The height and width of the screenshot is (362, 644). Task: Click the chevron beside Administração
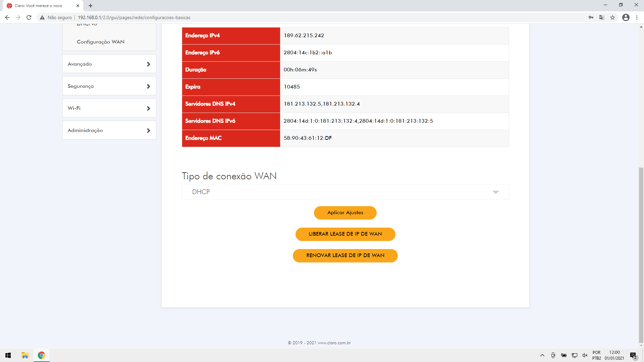pos(149,130)
